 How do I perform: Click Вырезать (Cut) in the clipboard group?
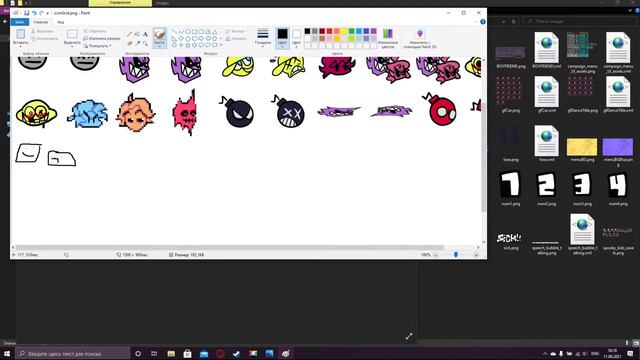tap(42, 31)
